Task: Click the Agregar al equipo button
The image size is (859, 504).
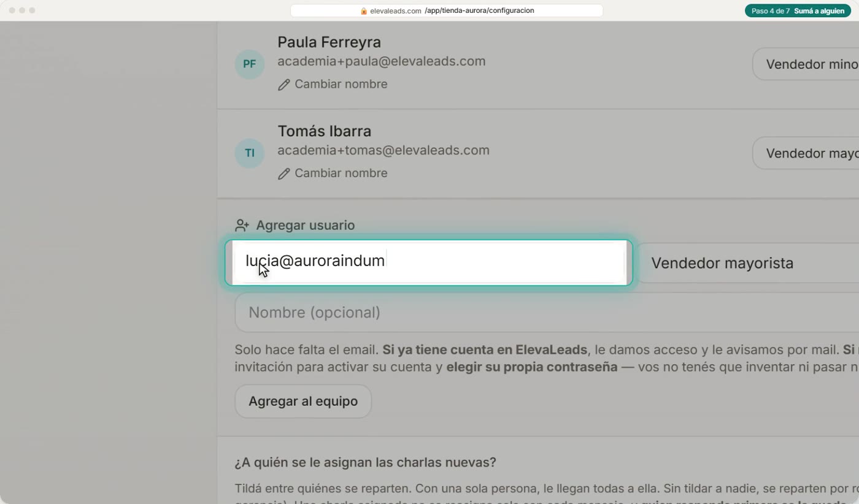Action: [303, 402]
